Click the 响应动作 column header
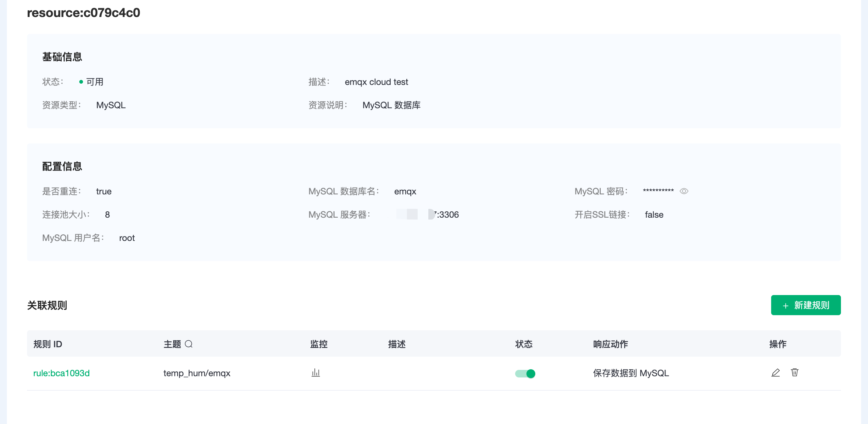The image size is (868, 424). 610,344
